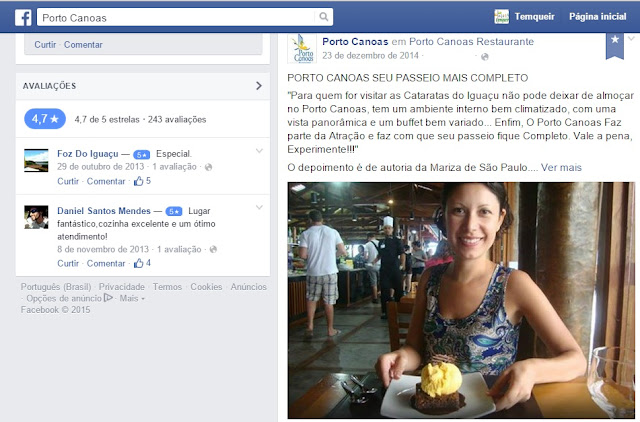The height and width of the screenshot is (422, 640).
Task: Click the Porto Canoas page logo thumbnail
Action: [302, 49]
